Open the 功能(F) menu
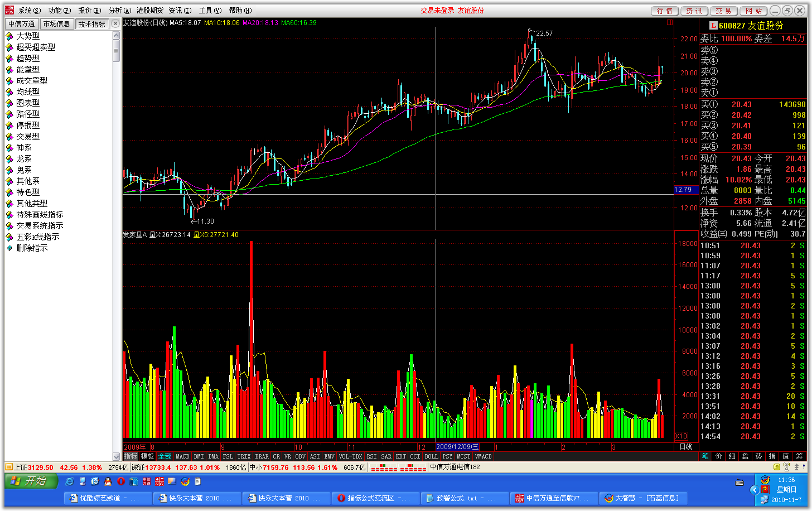 (60, 11)
